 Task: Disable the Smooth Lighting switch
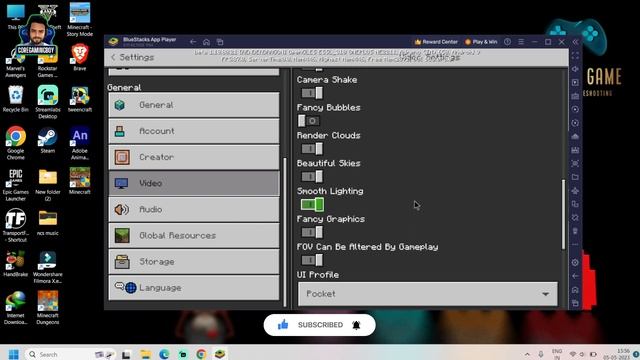point(312,204)
